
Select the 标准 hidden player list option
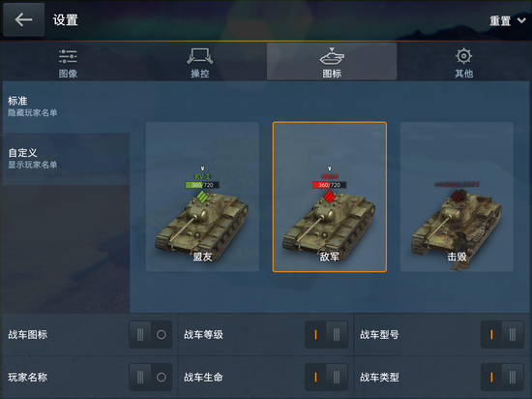(66, 107)
